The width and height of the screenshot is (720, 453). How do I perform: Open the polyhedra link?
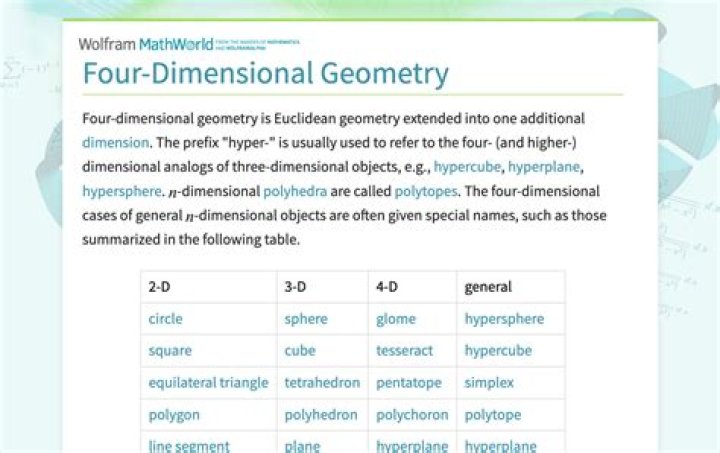pyautogui.click(x=295, y=191)
